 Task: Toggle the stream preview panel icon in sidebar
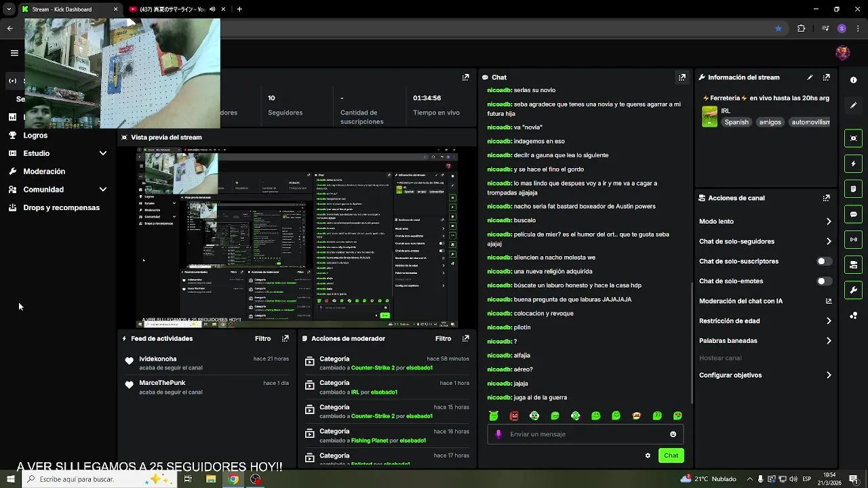click(x=853, y=138)
